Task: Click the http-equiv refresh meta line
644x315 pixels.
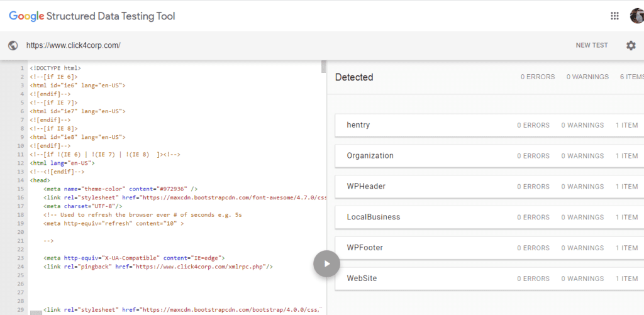Action: tap(113, 223)
